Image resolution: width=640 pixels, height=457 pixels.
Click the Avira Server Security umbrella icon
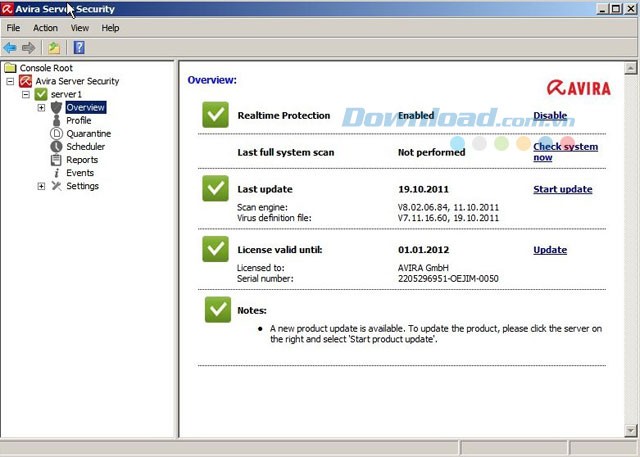pyautogui.click(x=25, y=81)
